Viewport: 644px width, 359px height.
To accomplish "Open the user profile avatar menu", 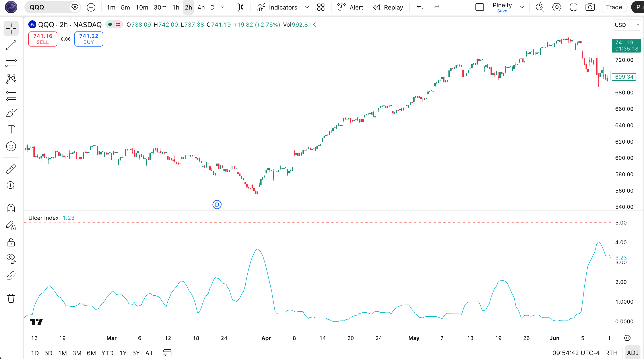I will (11, 7).
